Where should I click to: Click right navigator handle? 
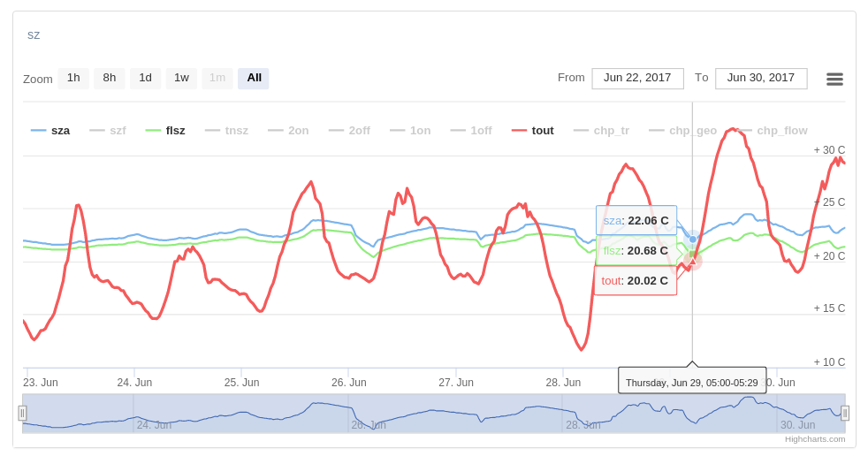845,413
